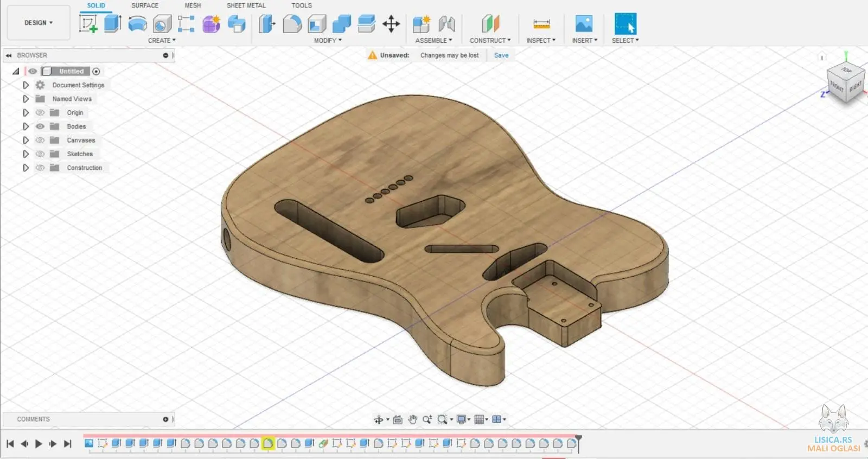Screen dimensions: 868x459
Task: Expand the Construction folder
Action: (25, 168)
